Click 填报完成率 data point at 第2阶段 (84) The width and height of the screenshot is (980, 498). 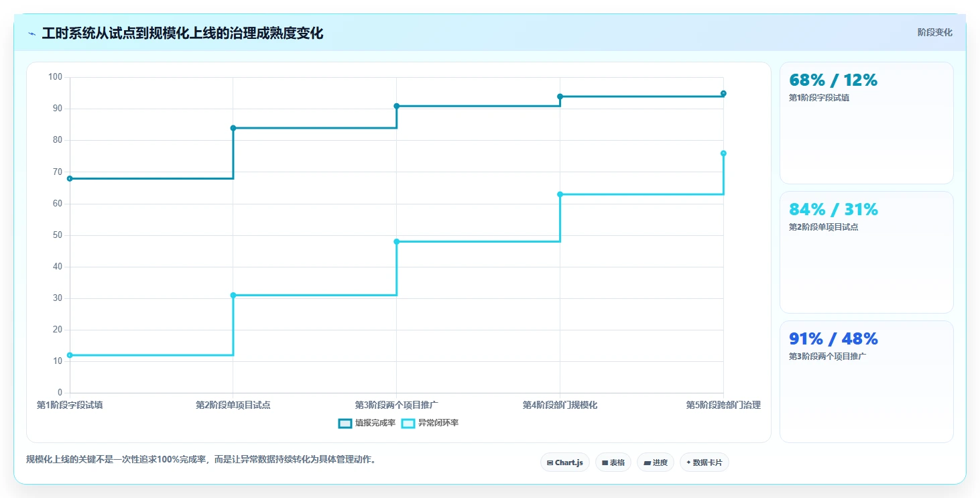pos(233,128)
